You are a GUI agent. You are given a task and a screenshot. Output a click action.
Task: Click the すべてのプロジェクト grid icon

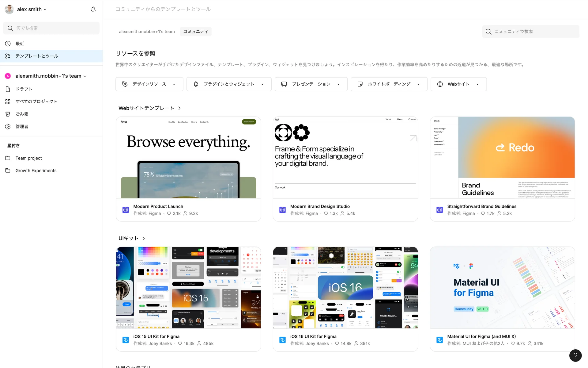[x=8, y=102]
